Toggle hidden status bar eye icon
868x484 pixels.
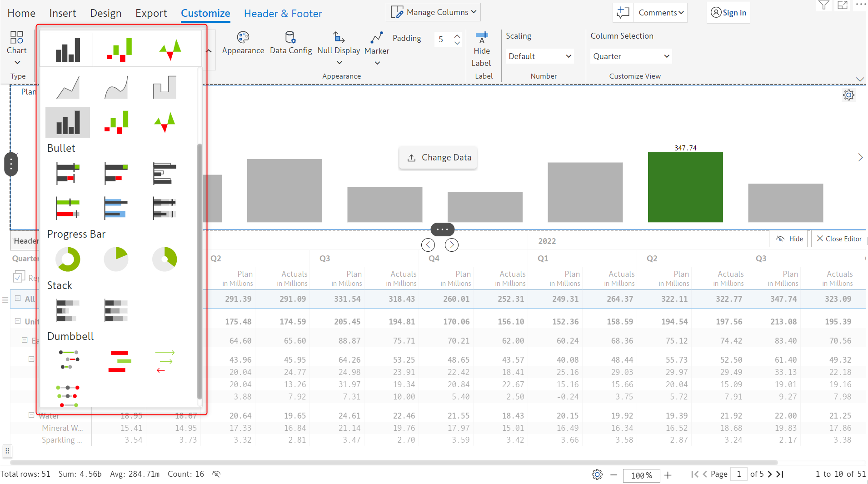pyautogui.click(x=216, y=474)
